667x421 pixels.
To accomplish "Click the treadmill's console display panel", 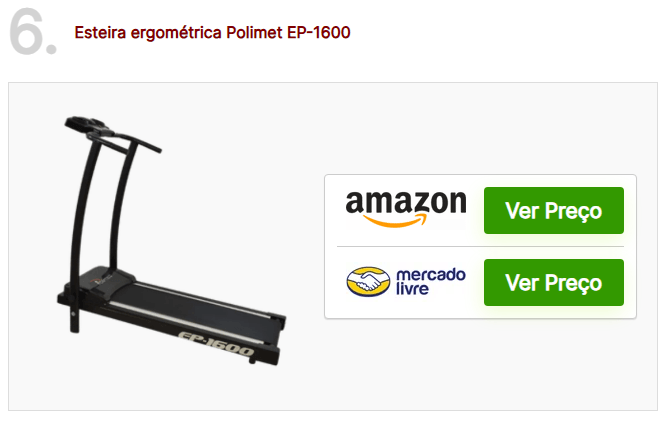I will click(x=85, y=123).
